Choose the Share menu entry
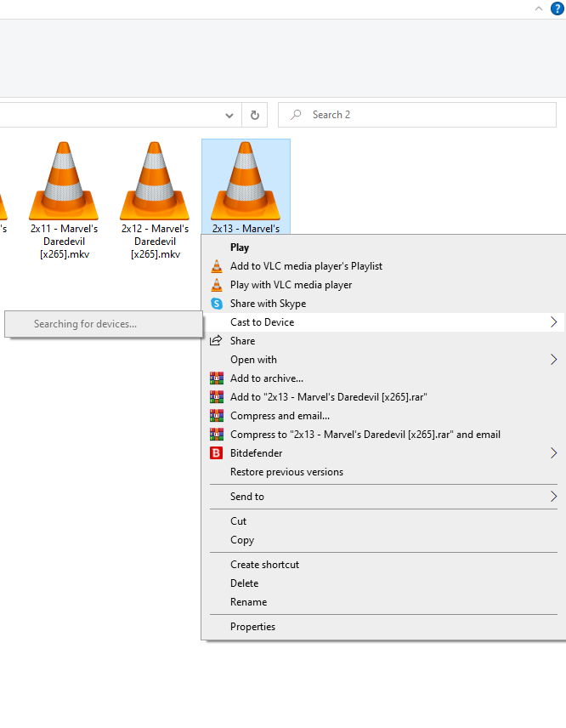This screenshot has width=566, height=728. coord(383,341)
